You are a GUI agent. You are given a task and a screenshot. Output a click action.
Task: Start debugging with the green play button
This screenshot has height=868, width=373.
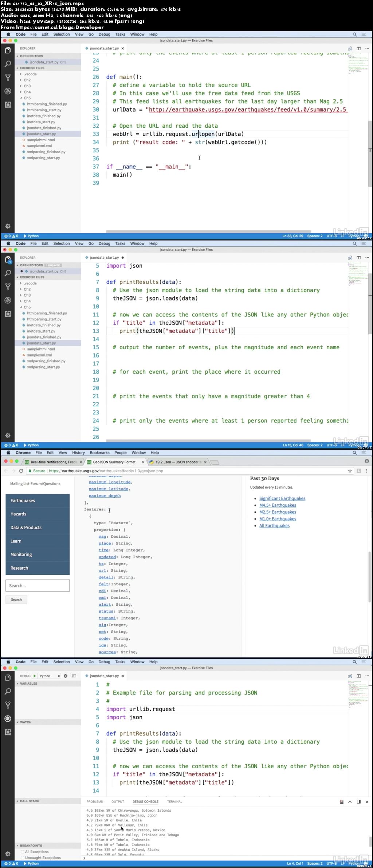coord(35,676)
